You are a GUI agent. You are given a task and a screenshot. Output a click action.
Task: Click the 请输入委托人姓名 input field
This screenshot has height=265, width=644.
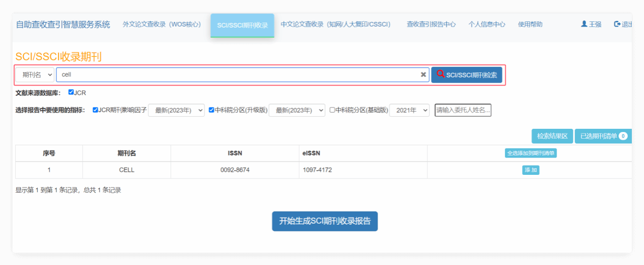pyautogui.click(x=463, y=110)
